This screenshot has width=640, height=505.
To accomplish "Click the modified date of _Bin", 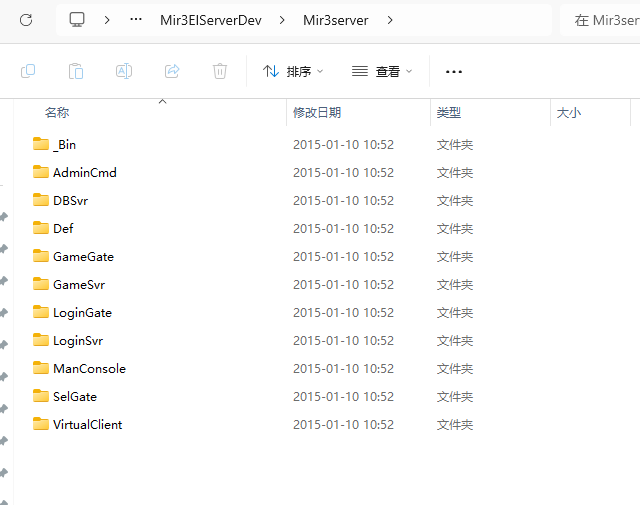I will [343, 145].
